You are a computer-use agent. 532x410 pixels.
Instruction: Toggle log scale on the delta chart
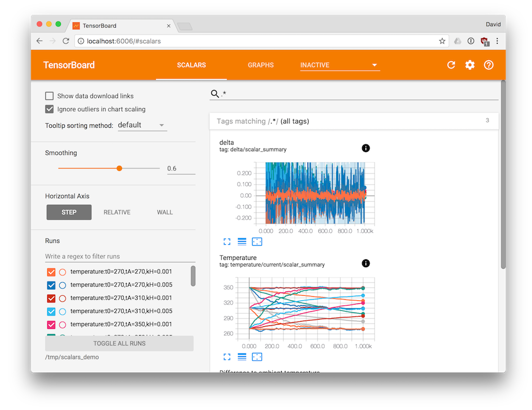tap(242, 241)
